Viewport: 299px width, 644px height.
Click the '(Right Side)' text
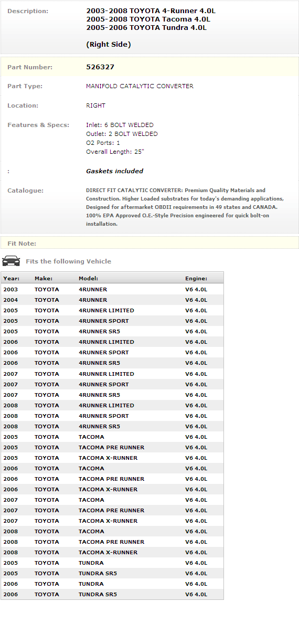(x=109, y=45)
